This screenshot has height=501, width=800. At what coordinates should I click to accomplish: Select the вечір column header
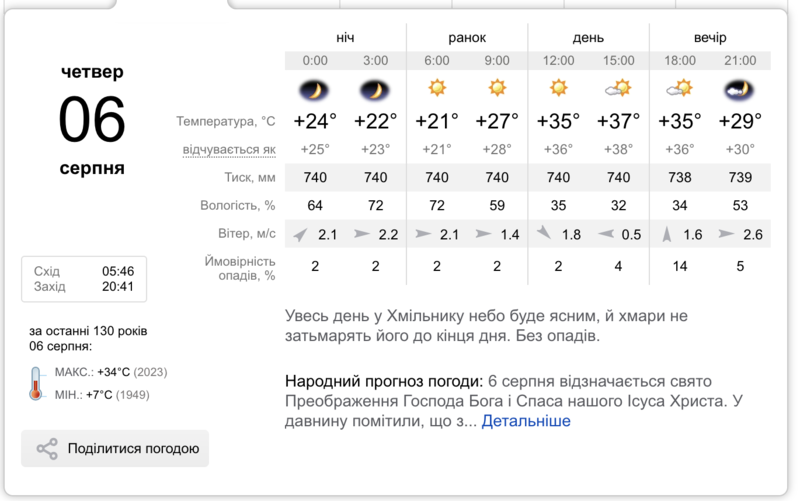point(710,38)
